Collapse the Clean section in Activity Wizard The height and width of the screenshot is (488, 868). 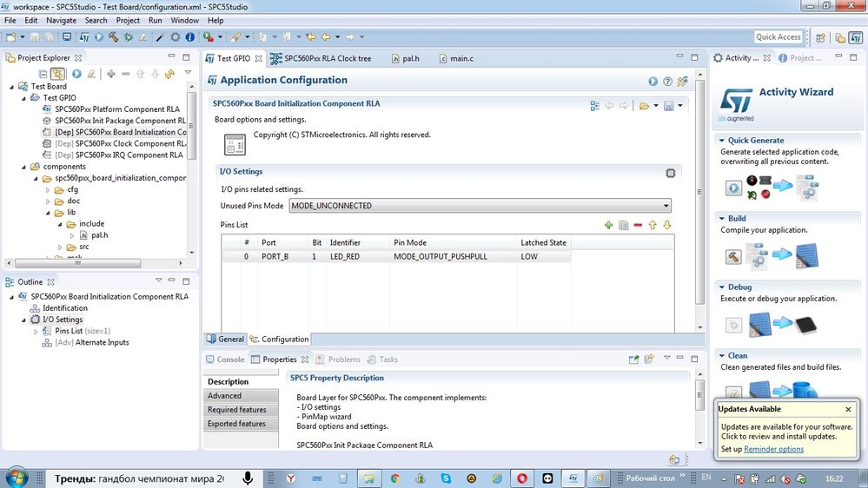click(722, 356)
